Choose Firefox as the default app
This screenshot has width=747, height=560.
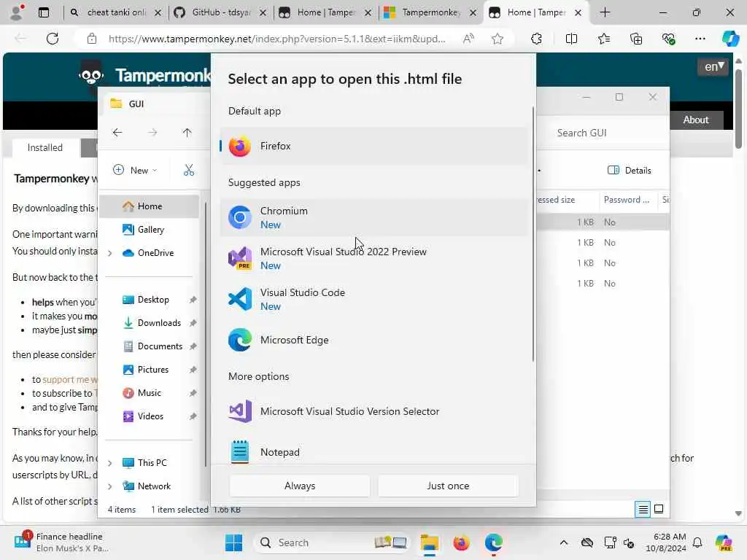click(374, 146)
